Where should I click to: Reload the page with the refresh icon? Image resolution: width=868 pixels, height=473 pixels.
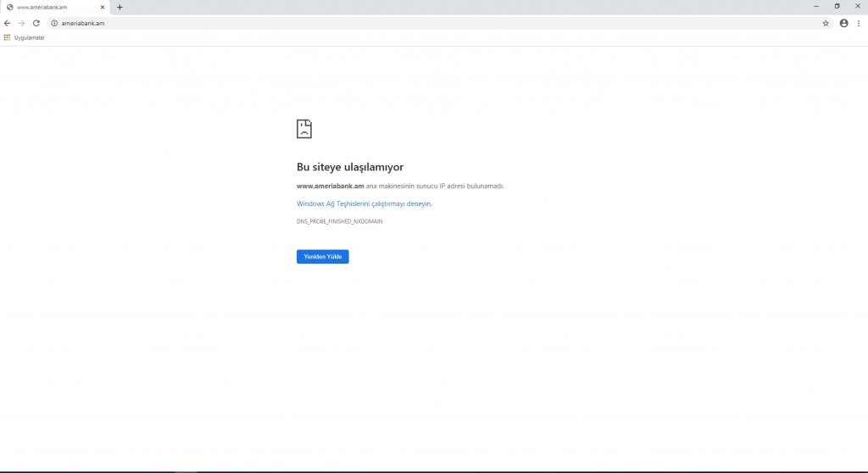[36, 23]
